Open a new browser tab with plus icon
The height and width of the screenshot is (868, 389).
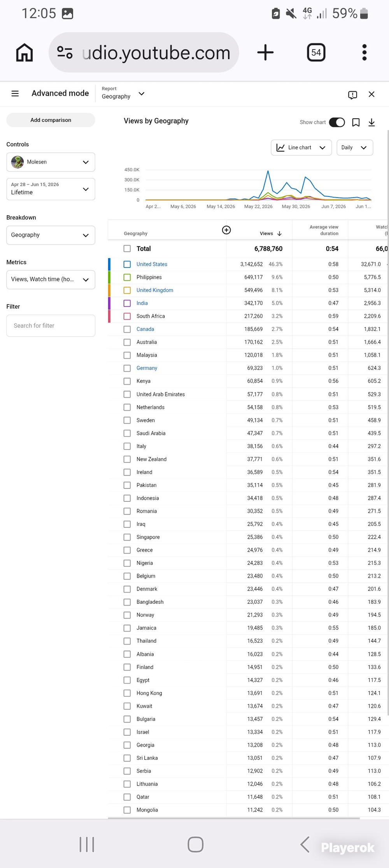pos(265,53)
